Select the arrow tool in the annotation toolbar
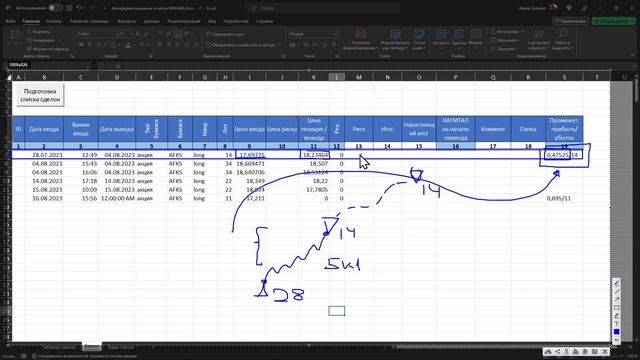 tap(617, 300)
